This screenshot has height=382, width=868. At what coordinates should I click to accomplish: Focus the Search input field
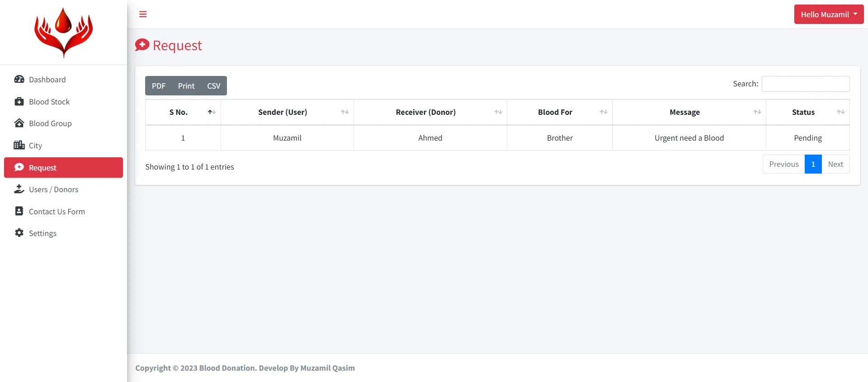(805, 84)
